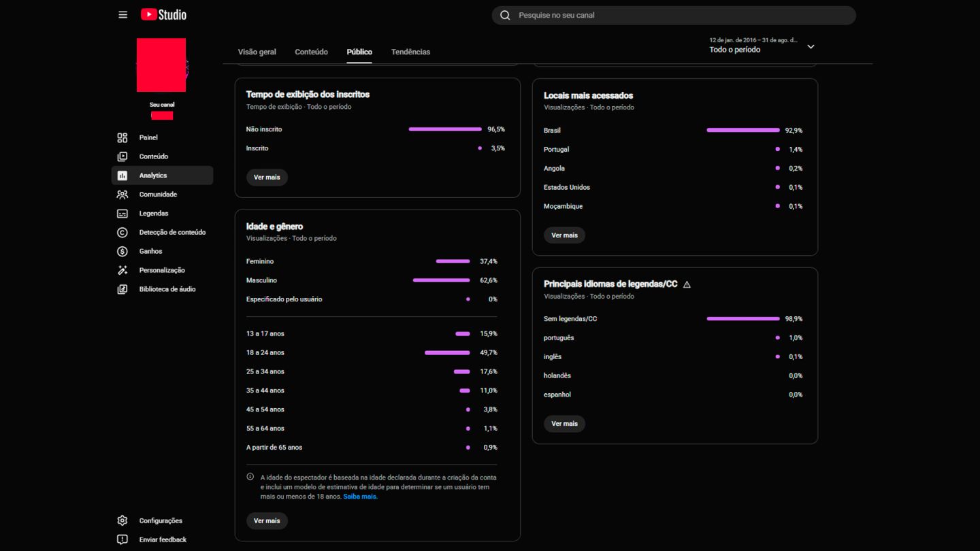Click the Masculino 62,6% row label

[261, 280]
